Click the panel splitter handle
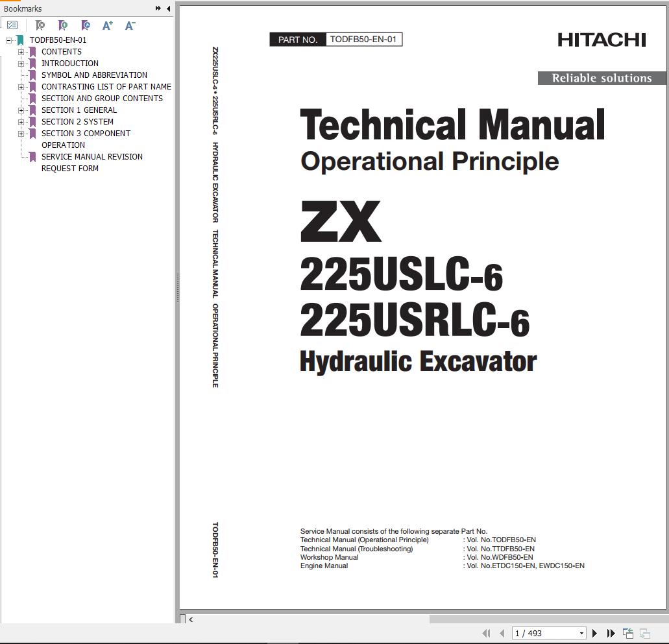Viewport: 669px width, 644px height. click(178, 288)
